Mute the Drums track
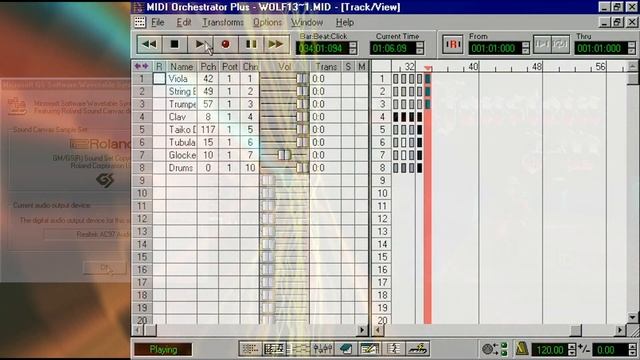Viewport: 640px width, 360px height. pos(362,168)
